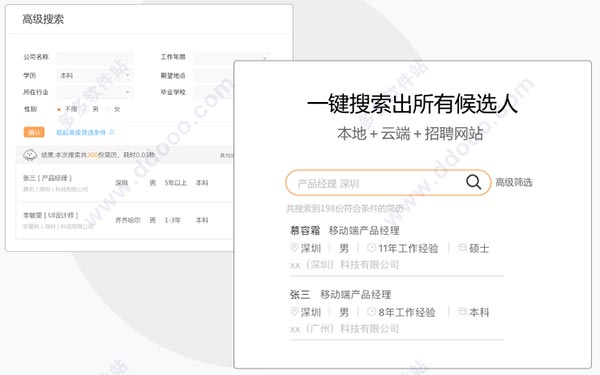Open the 学历 dropdown showing 本科
This screenshot has height=375, width=600.
coord(95,75)
